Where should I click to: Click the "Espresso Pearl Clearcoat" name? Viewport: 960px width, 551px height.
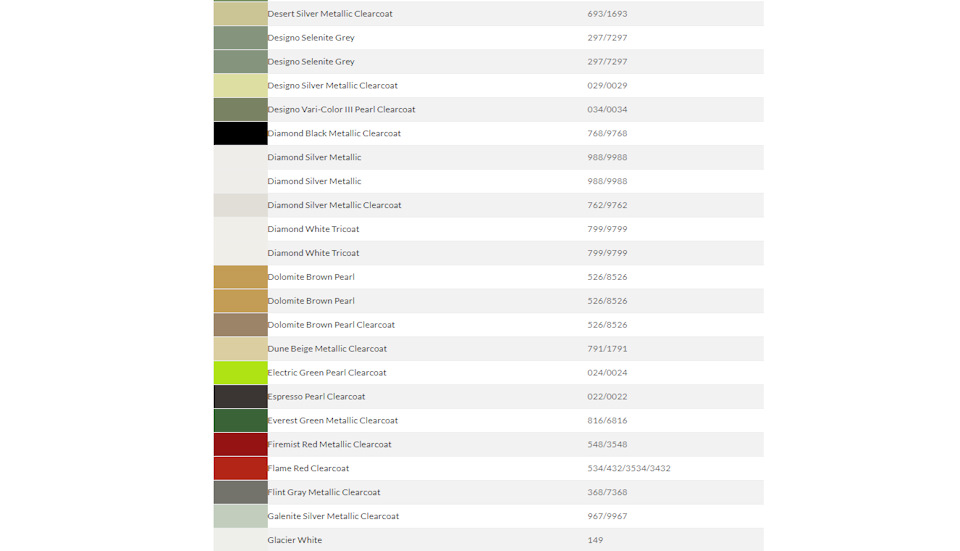click(316, 396)
